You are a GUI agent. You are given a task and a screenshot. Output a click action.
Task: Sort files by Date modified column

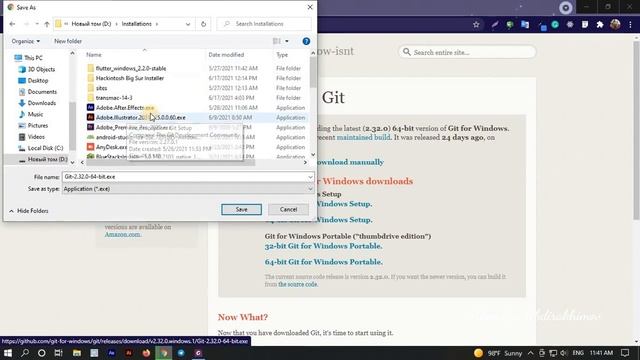226,55
